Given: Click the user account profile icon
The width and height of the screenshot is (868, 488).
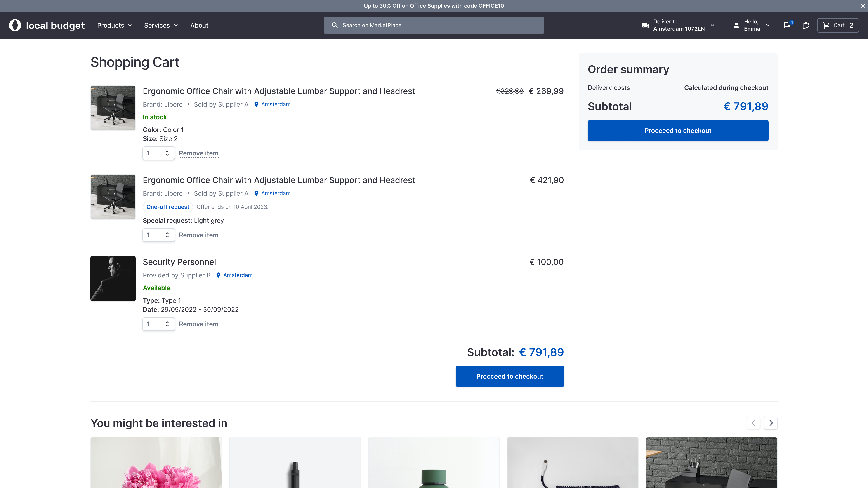Looking at the screenshot, I should [736, 25].
